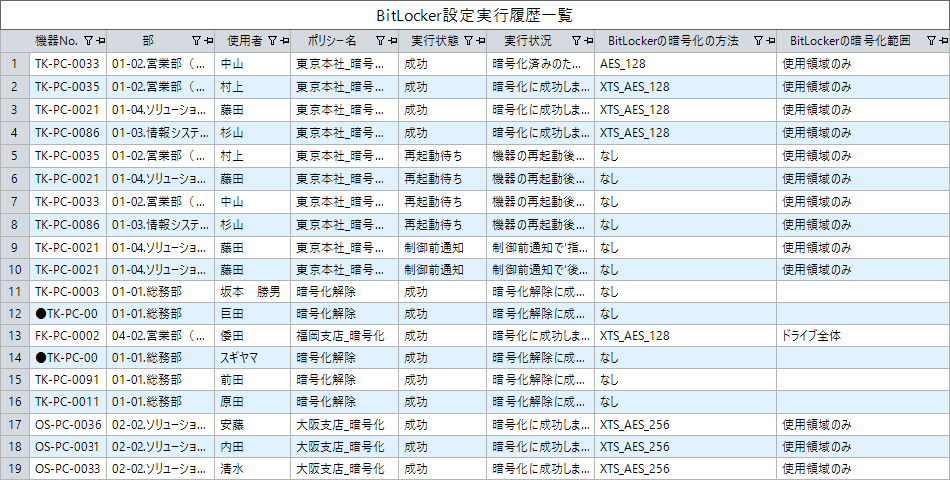Image resolution: width=950 pixels, height=480 pixels.
Task: Select user cell 清水
Action: coord(252,468)
